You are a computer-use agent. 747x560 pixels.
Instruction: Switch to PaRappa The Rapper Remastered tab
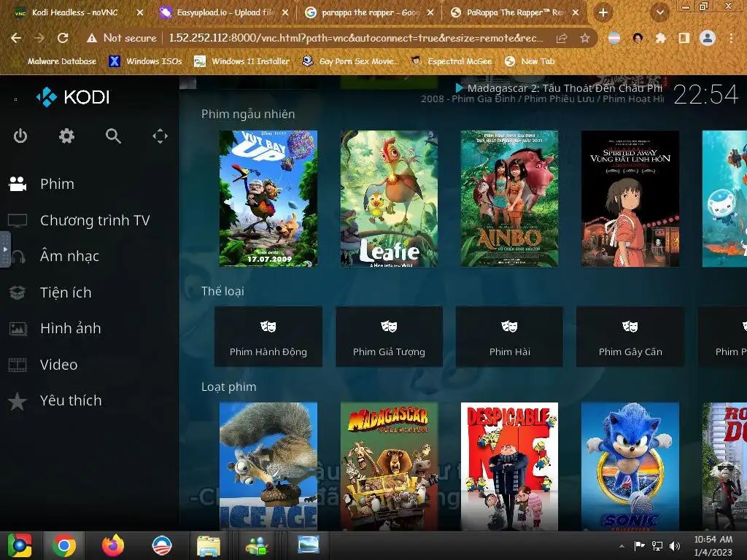[x=514, y=12]
